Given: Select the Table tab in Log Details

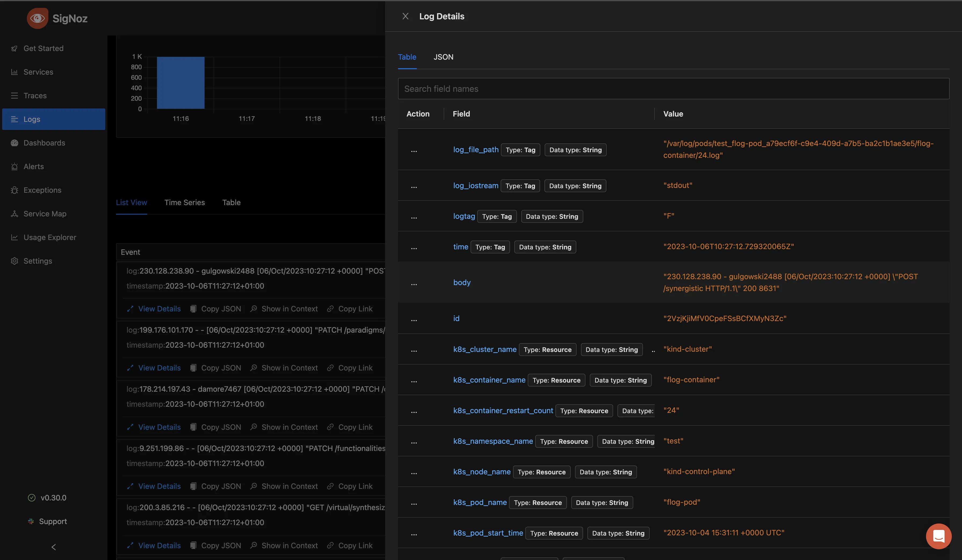Looking at the screenshot, I should 407,57.
